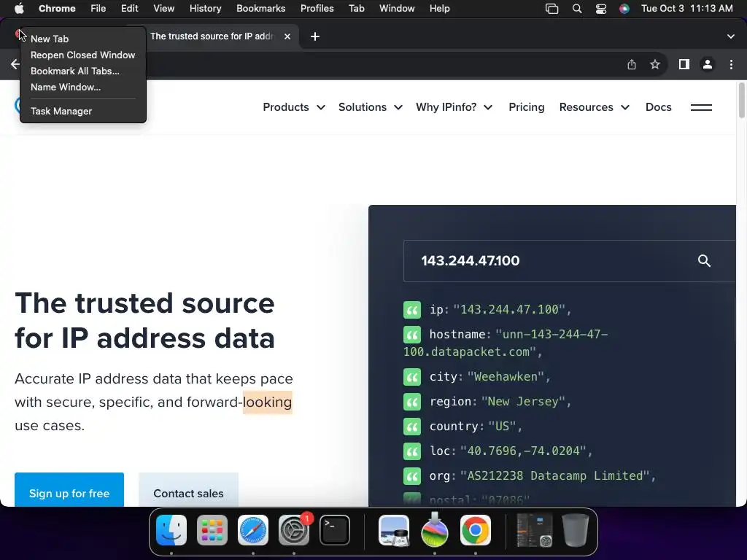This screenshot has width=747, height=560.
Task: Click the Contact sales button
Action: (x=188, y=489)
